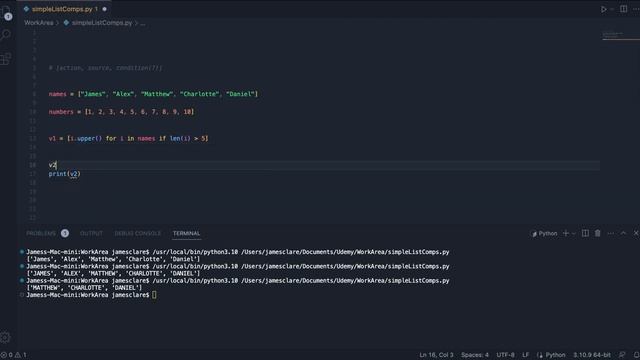Open the Search view in activity bar
Image resolution: width=640 pixels, height=360 pixels.
[6, 35]
